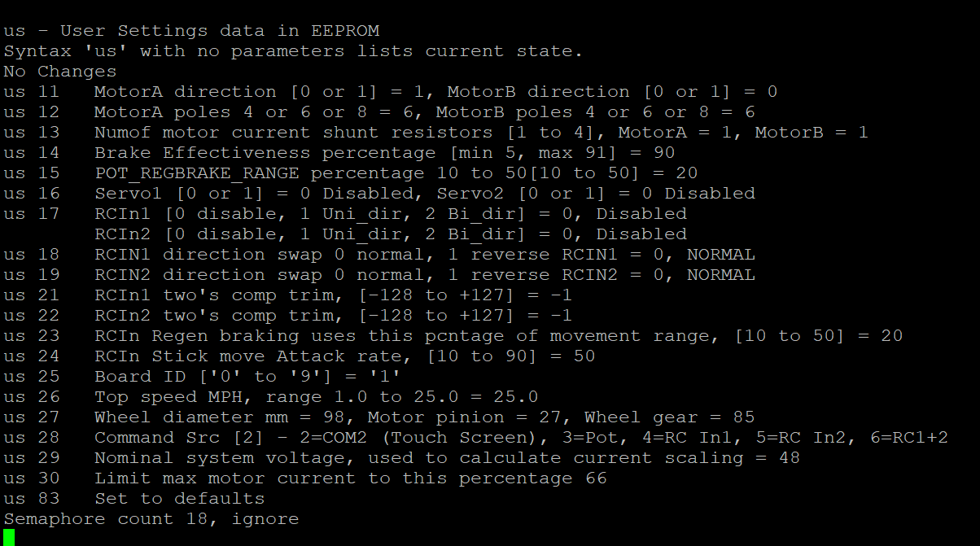This screenshot has width=980, height=546.
Task: Click the 'us 83 Set to defaults' line
Action: [134, 499]
